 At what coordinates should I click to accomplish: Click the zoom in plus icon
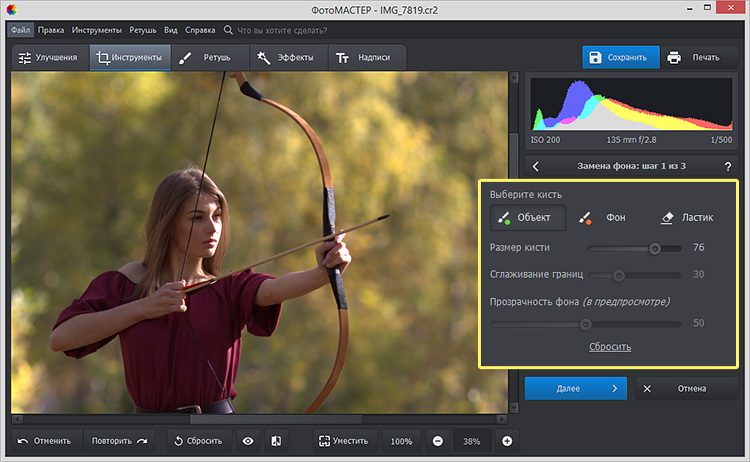tap(507, 441)
